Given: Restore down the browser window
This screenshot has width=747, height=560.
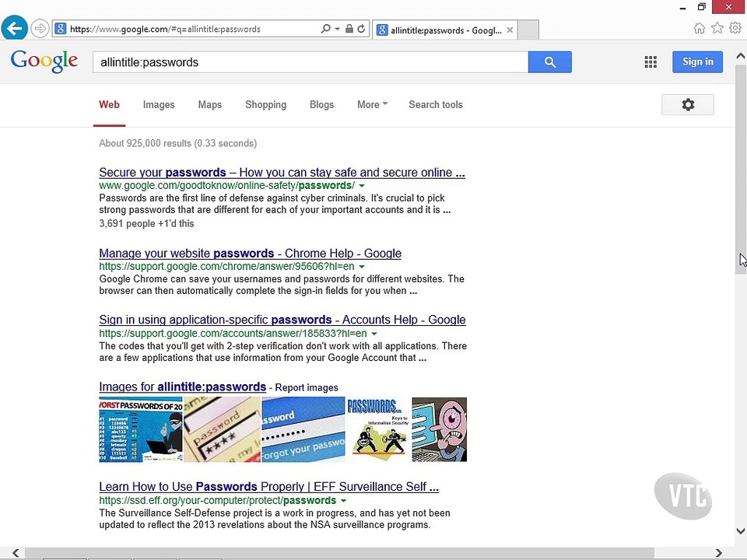Looking at the screenshot, I should 701,7.
